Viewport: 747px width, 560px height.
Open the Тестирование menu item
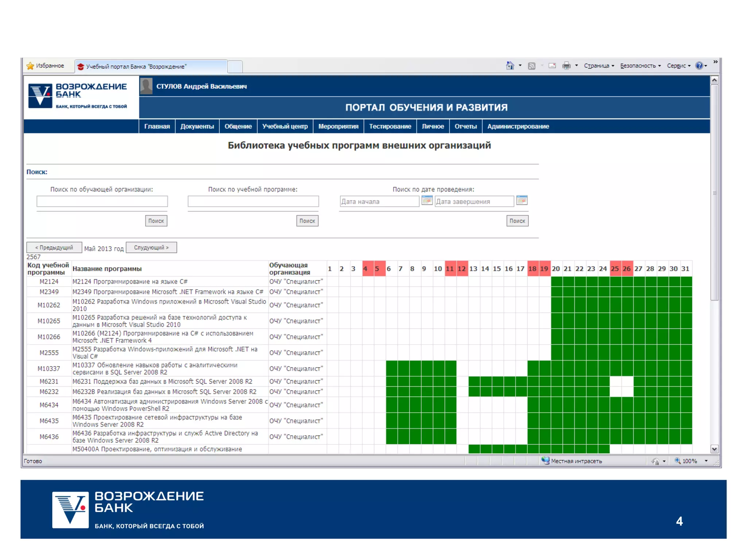[x=390, y=127]
